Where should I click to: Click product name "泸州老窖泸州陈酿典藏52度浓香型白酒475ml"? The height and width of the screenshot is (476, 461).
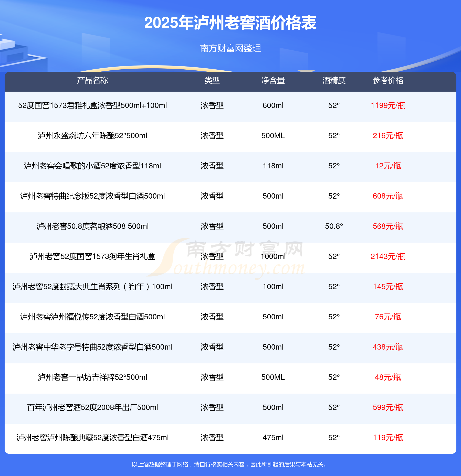pos(92,438)
